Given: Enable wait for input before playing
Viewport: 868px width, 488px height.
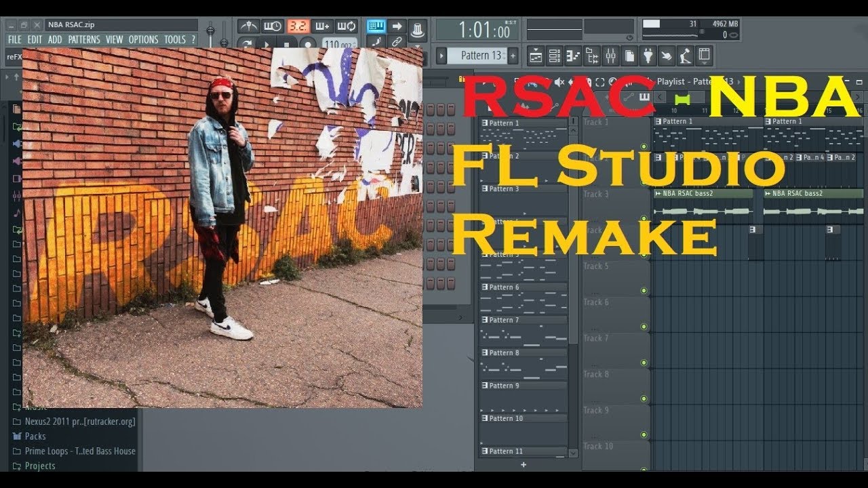Looking at the screenshot, I should (273, 26).
